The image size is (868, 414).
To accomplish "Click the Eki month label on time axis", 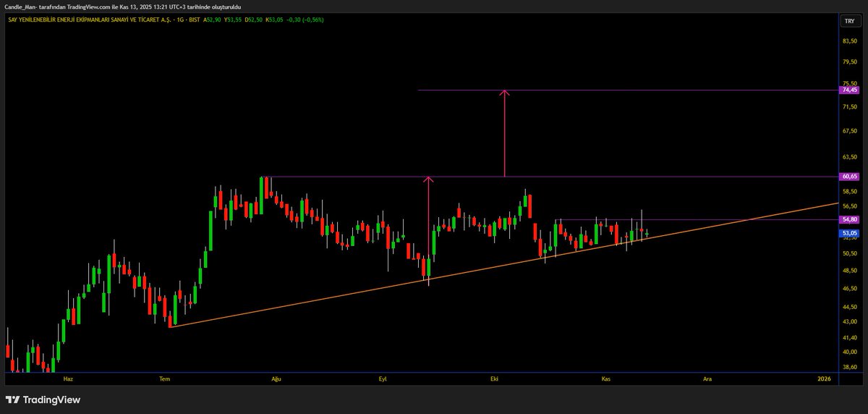I will click(x=495, y=379).
